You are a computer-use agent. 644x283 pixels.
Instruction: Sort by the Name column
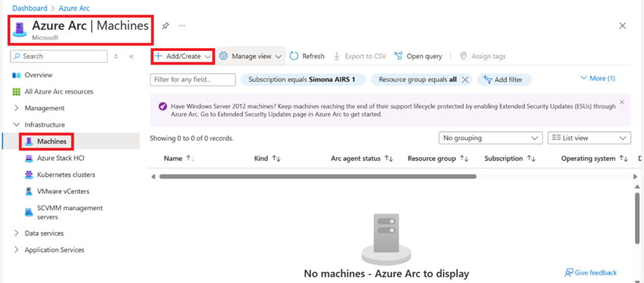click(x=179, y=158)
